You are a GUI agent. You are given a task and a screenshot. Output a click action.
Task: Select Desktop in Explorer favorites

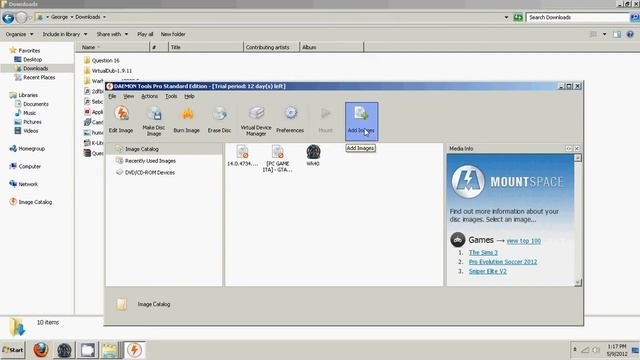[x=28, y=60]
